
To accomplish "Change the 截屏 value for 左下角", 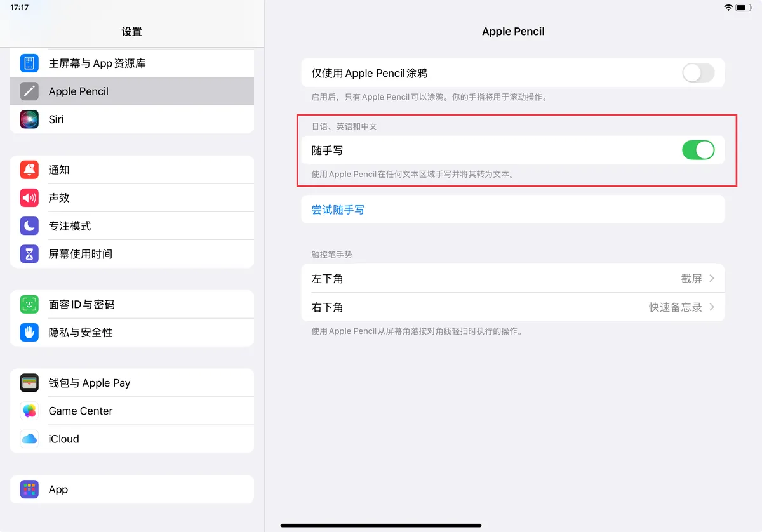I will tap(692, 278).
